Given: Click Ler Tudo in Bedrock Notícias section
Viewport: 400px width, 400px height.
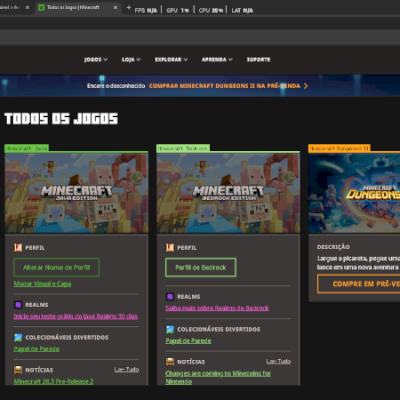Looking at the screenshot, I should [279, 362].
